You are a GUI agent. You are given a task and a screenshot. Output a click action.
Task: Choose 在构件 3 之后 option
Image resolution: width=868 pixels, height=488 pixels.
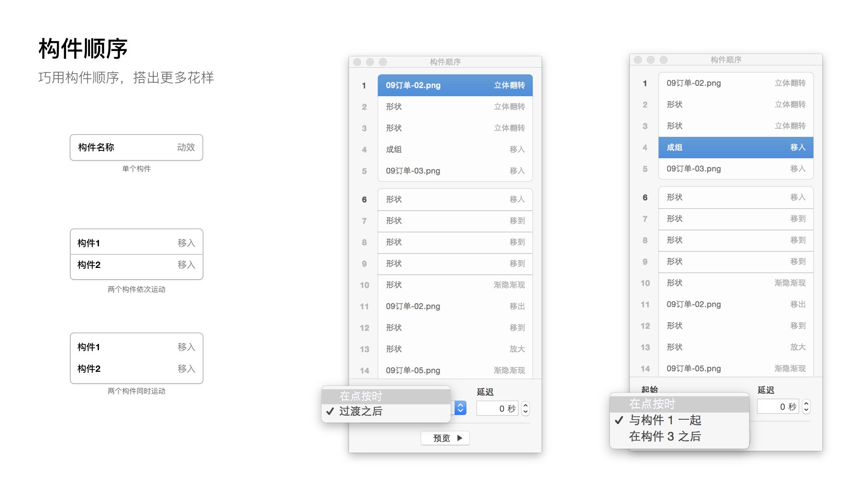(x=665, y=436)
